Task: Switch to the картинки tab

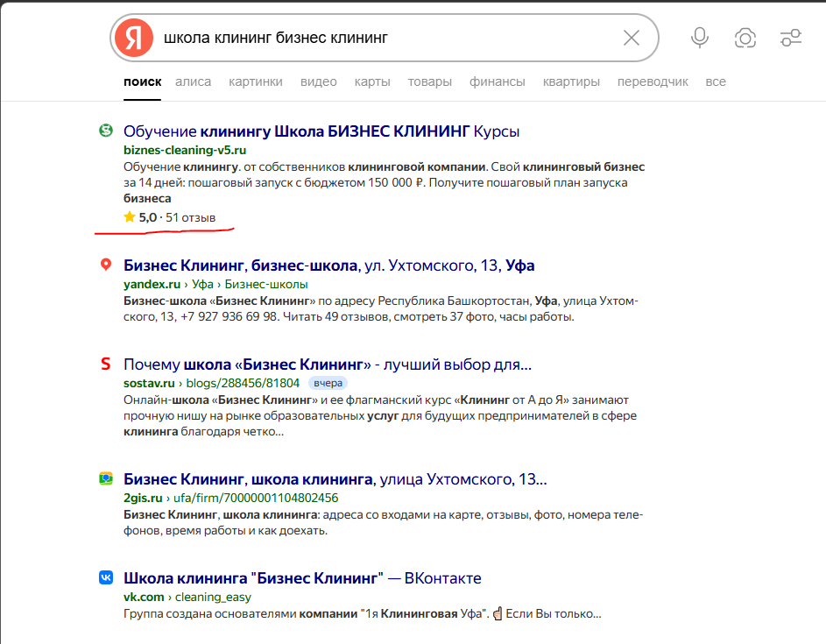Action: point(256,81)
